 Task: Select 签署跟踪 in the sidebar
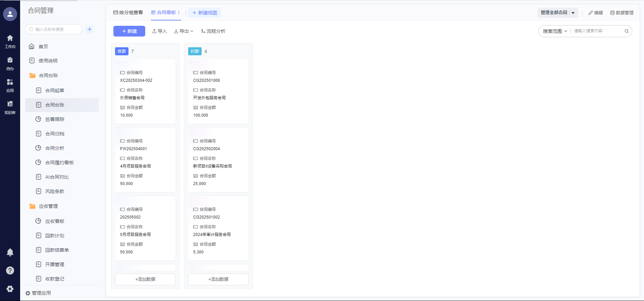[x=55, y=119]
